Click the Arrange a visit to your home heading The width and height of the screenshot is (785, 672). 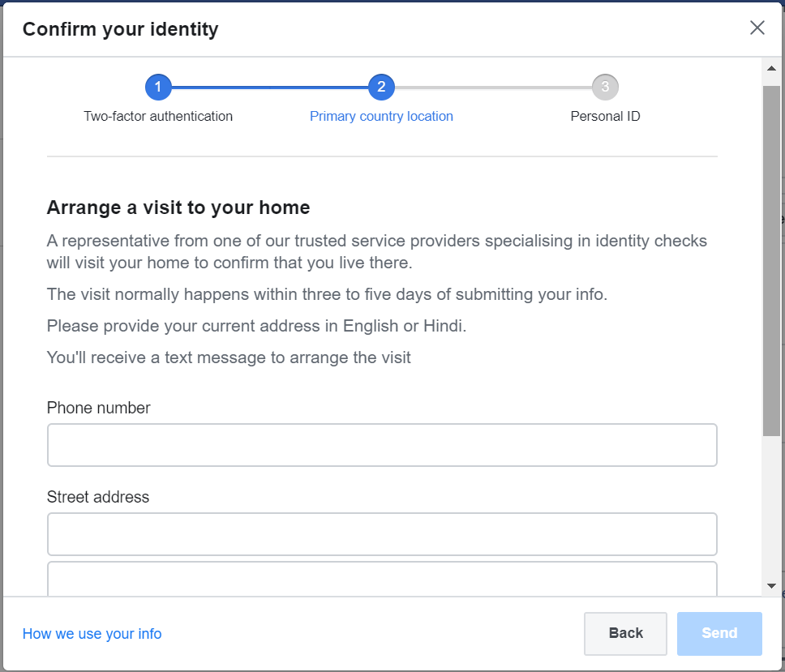click(x=178, y=208)
